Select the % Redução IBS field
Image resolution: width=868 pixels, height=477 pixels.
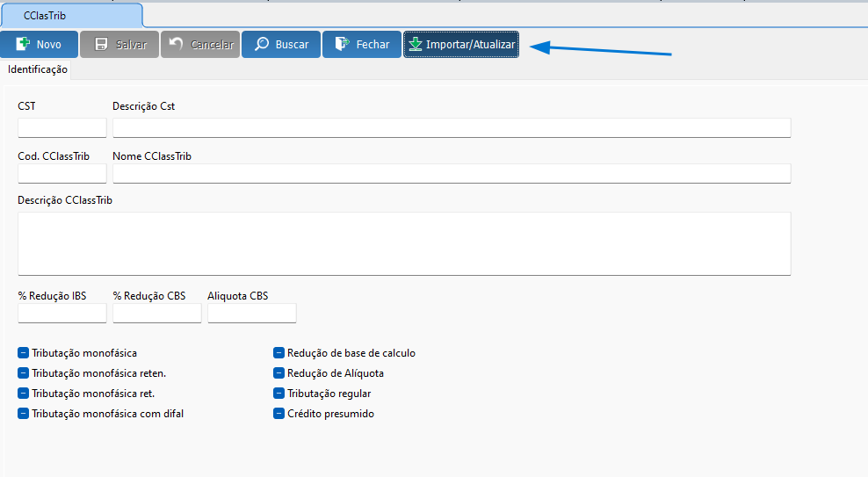61,314
